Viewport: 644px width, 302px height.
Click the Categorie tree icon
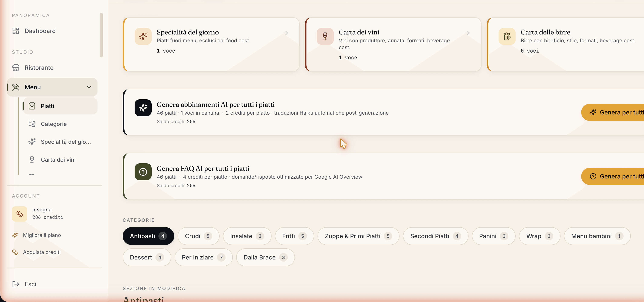pos(32,124)
